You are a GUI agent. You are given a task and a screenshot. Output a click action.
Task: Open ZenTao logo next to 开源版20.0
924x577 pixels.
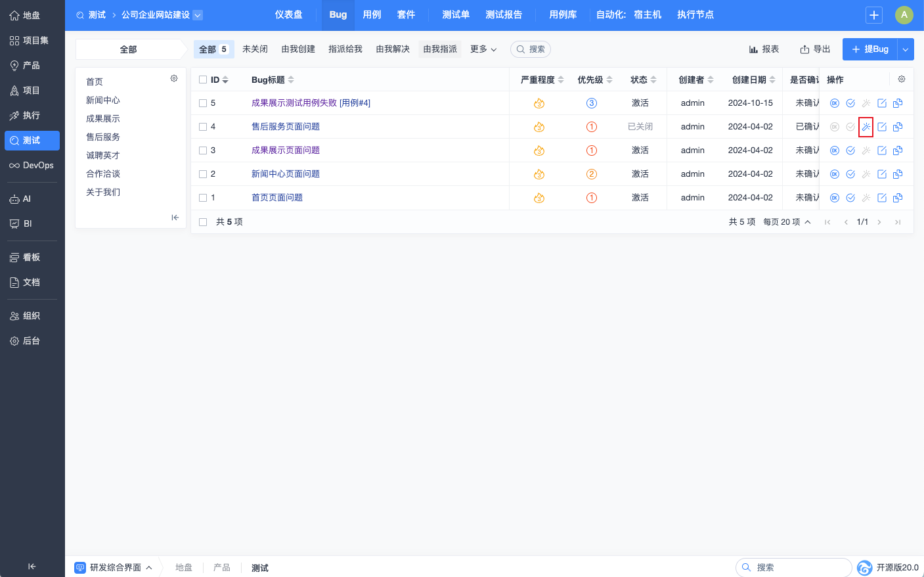tap(865, 568)
